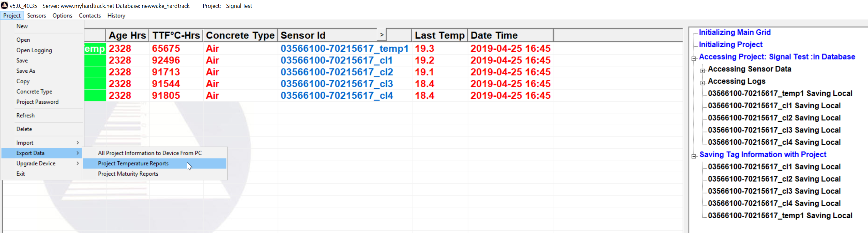Image resolution: width=868 pixels, height=233 pixels.
Task: Select Accessing Logs tree item
Action: tap(737, 81)
